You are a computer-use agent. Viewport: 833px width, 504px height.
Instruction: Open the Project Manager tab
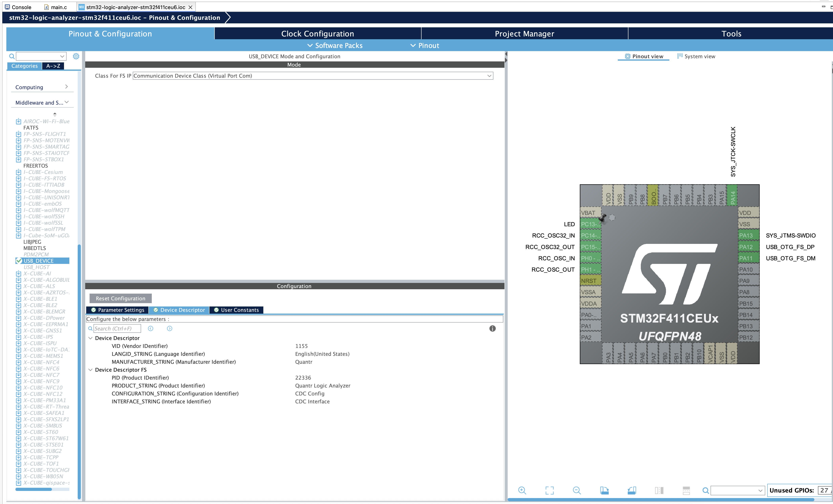click(x=524, y=33)
